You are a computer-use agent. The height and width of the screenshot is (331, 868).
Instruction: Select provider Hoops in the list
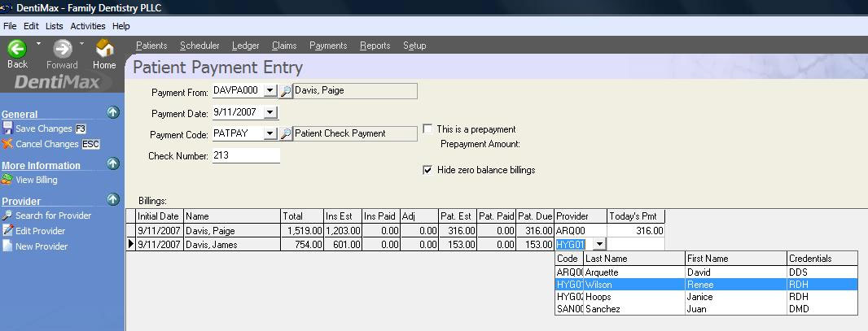pyautogui.click(x=706, y=297)
